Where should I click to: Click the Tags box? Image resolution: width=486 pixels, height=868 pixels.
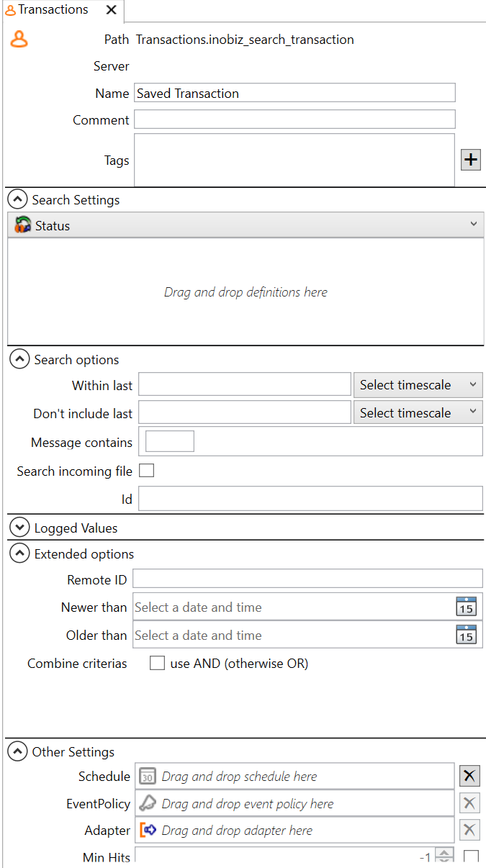coord(294,160)
